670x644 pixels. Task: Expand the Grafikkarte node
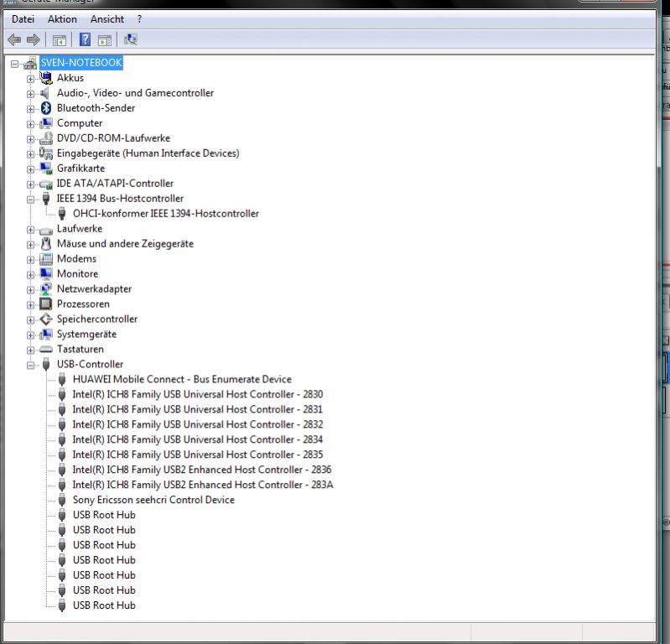[x=30, y=169]
